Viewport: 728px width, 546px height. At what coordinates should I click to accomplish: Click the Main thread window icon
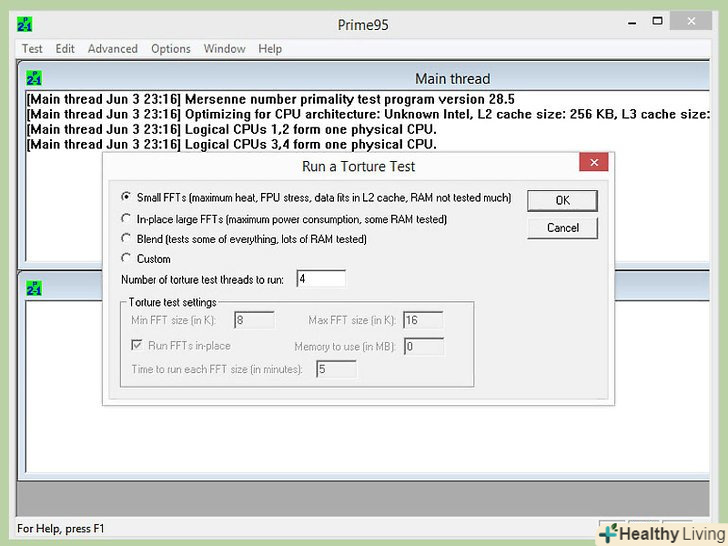click(x=34, y=78)
